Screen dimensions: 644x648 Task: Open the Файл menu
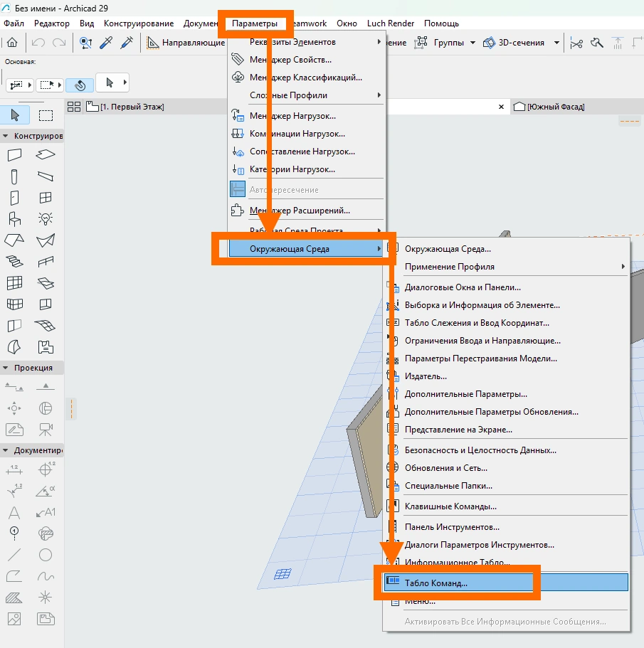pyautogui.click(x=14, y=23)
